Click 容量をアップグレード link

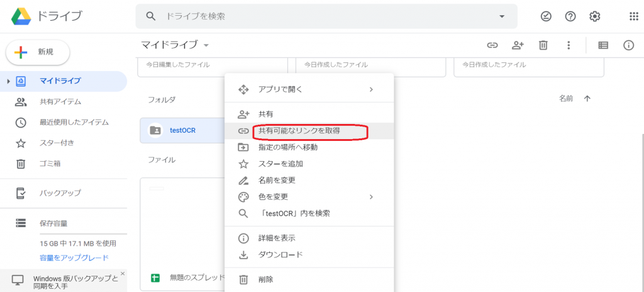[x=74, y=258]
